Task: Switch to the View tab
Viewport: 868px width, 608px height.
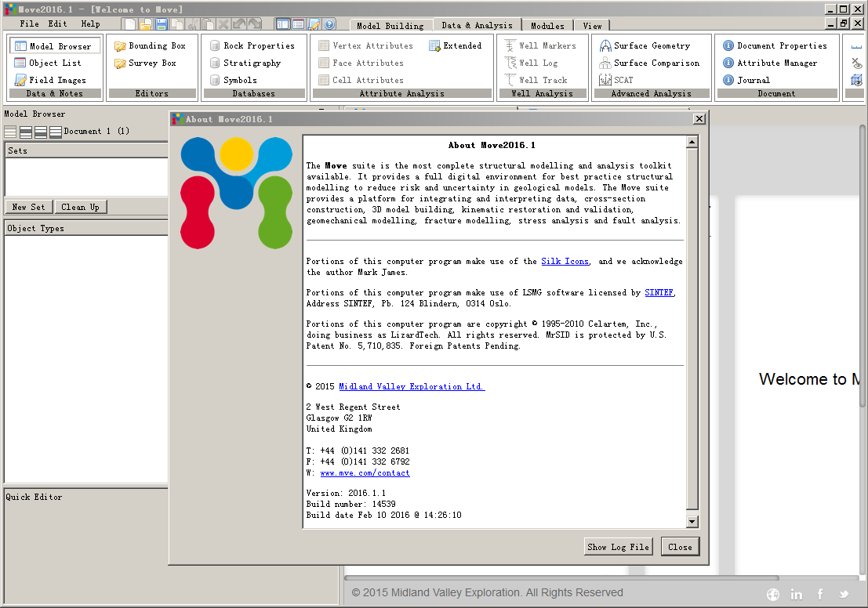Action: point(592,25)
